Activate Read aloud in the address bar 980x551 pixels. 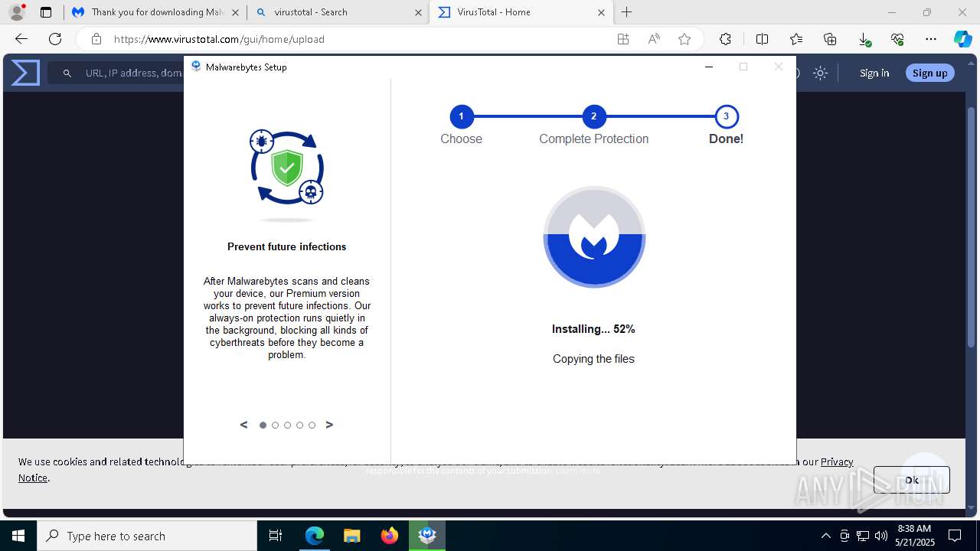click(x=654, y=39)
